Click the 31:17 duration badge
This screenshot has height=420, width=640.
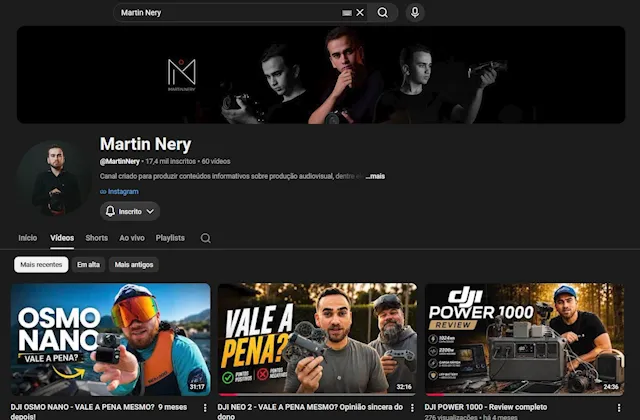[197, 387]
